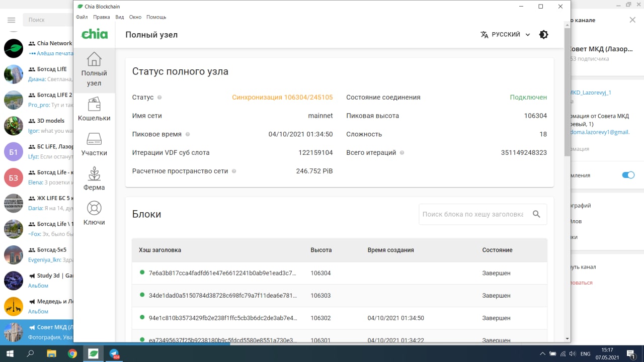This screenshot has height=362, width=644.
Task: Open block with hash starting 34de1dad0a
Action: click(x=340, y=296)
